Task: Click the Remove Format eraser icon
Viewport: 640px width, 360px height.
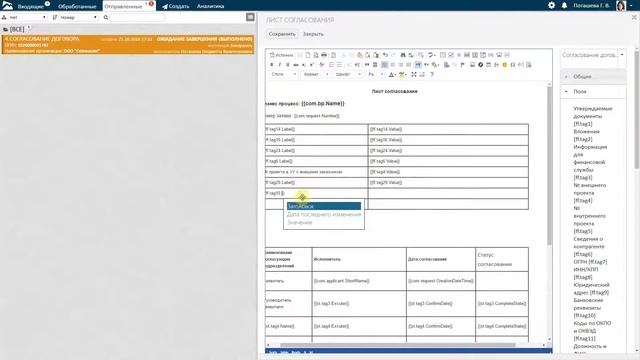Action: pos(322,64)
